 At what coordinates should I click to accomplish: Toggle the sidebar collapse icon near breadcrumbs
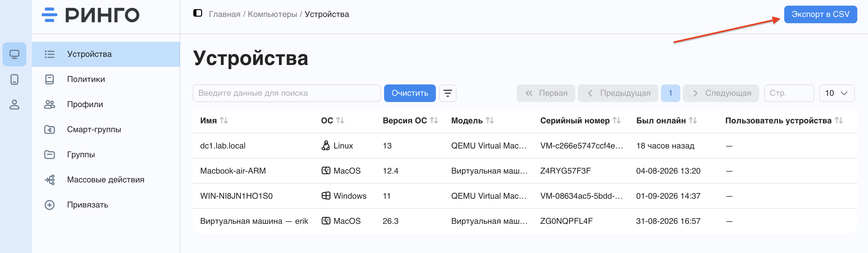pos(197,13)
